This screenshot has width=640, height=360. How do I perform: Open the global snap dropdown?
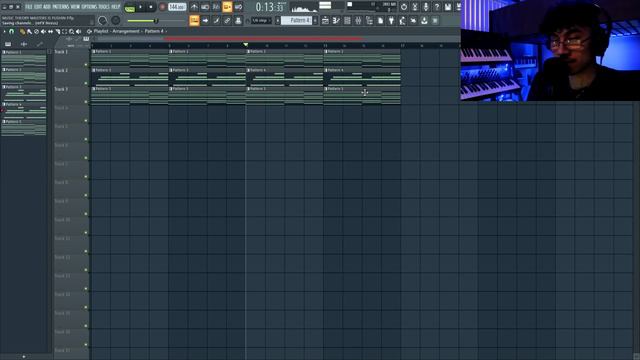(x=261, y=20)
